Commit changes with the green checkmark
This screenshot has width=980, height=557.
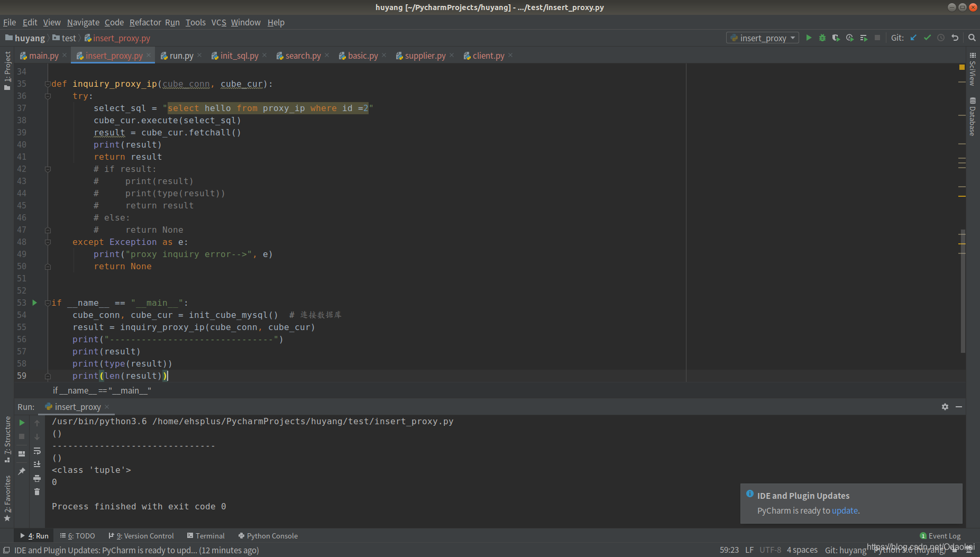927,38
